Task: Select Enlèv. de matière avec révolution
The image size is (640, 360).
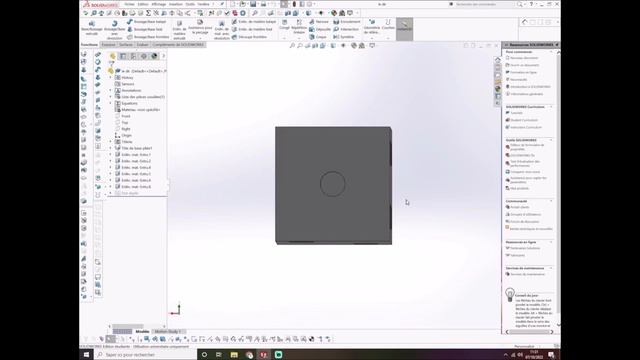Action: (222, 30)
